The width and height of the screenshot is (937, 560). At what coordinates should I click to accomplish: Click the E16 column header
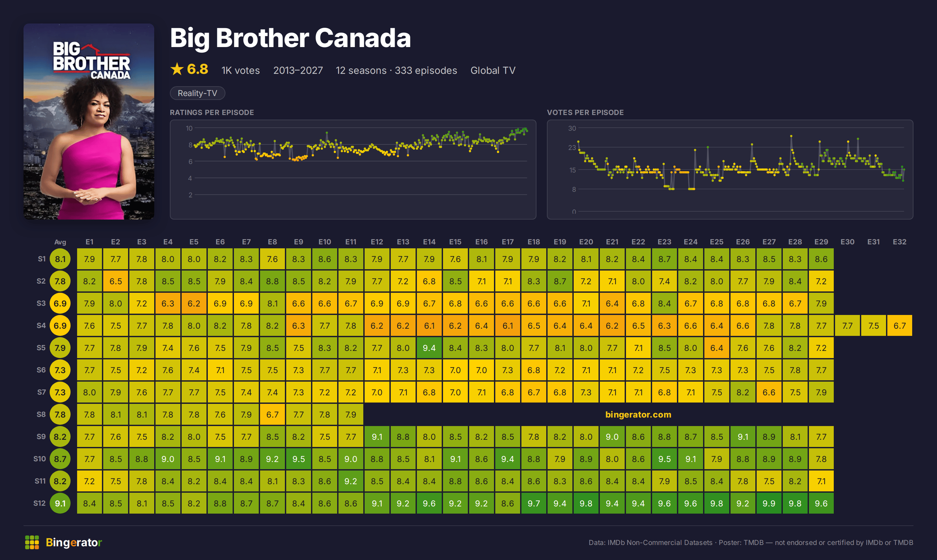click(481, 242)
